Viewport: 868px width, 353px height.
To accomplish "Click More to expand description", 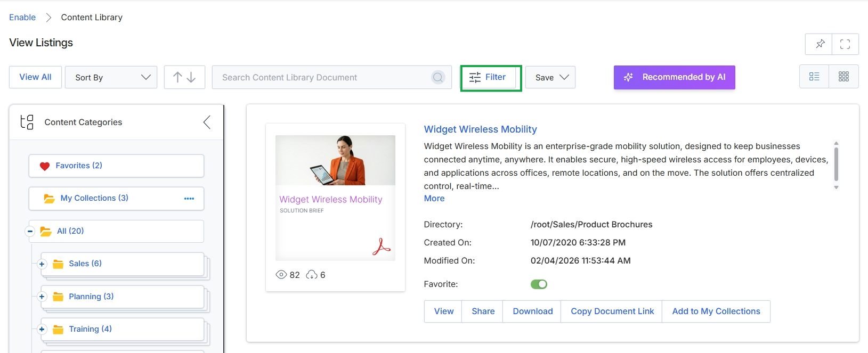I will pyautogui.click(x=434, y=199).
